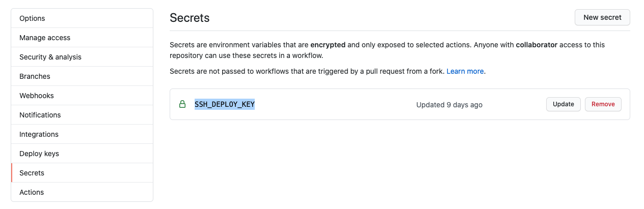Click the green lock icon beside SSH_DEPLOY_KEY
This screenshot has width=644, height=209.
[182, 104]
